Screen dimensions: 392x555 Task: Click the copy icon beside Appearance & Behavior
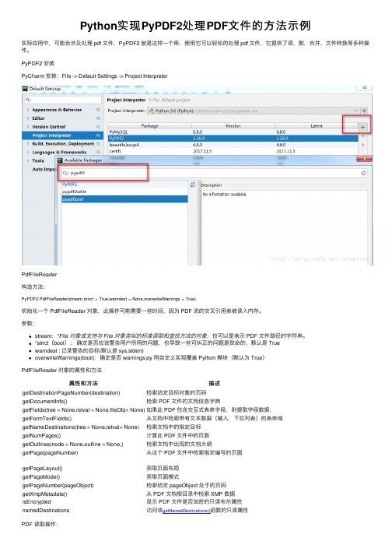pos(98,110)
